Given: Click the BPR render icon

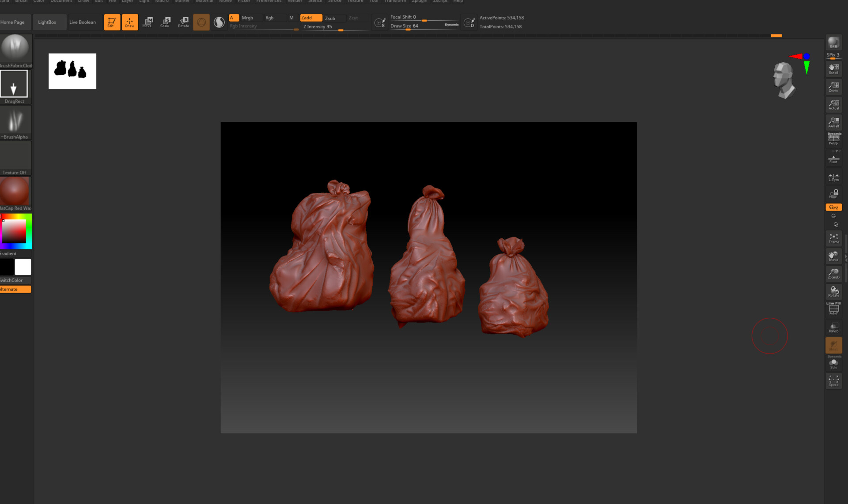Looking at the screenshot, I should click(x=833, y=43).
